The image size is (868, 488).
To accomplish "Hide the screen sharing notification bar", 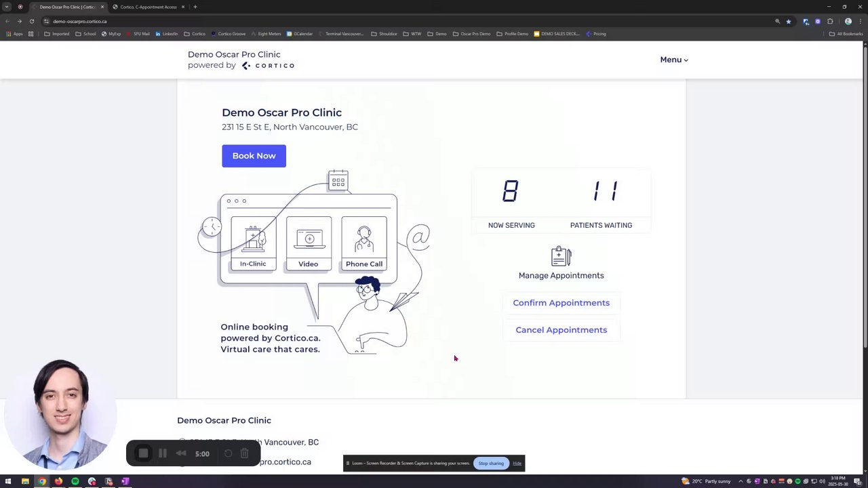I will 517,464.
